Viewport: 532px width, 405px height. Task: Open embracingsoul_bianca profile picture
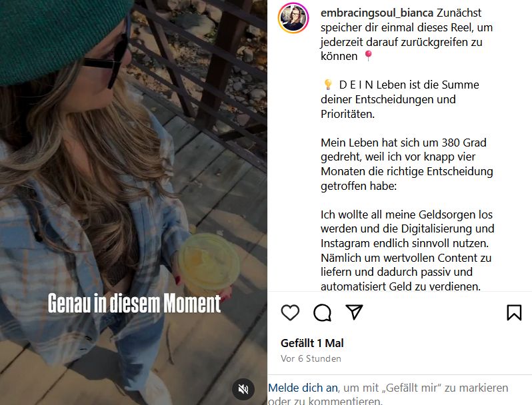point(293,18)
